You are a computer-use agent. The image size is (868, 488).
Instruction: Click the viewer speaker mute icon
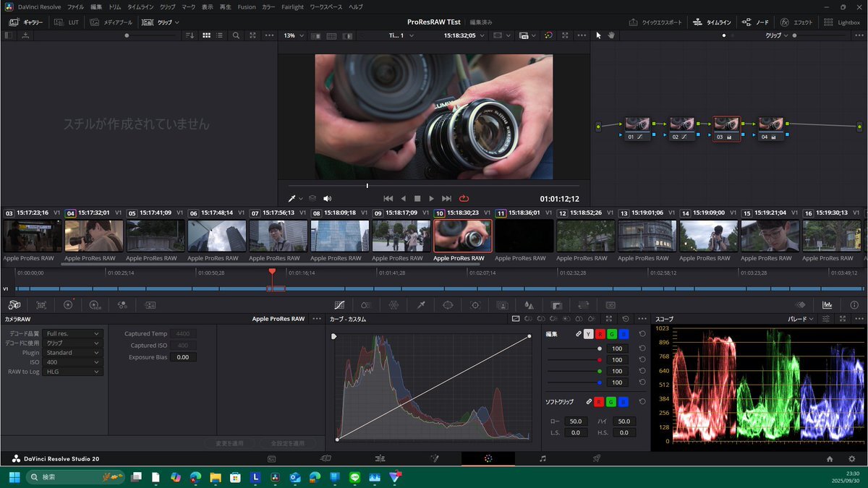coord(327,198)
